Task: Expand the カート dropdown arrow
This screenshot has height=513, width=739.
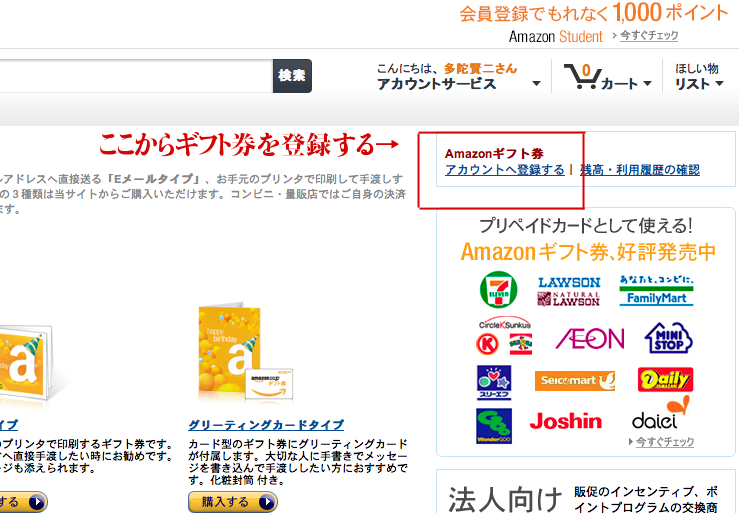Action: tap(648, 83)
